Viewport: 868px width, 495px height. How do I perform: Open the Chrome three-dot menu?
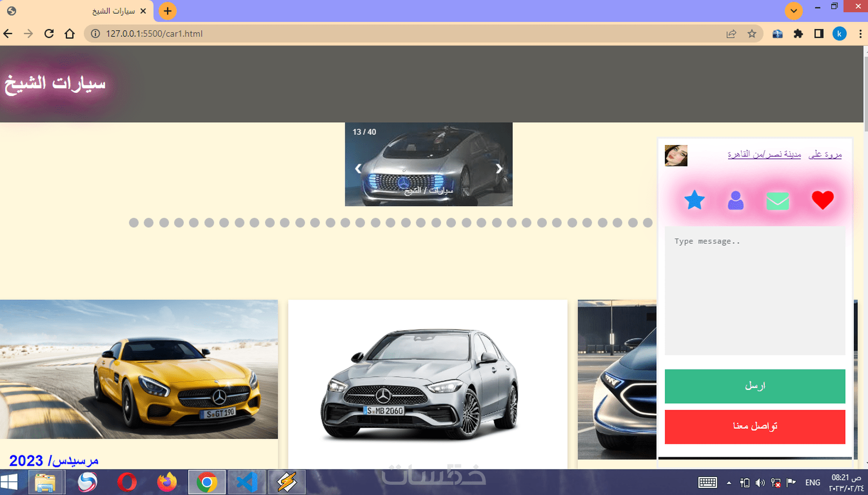[860, 34]
